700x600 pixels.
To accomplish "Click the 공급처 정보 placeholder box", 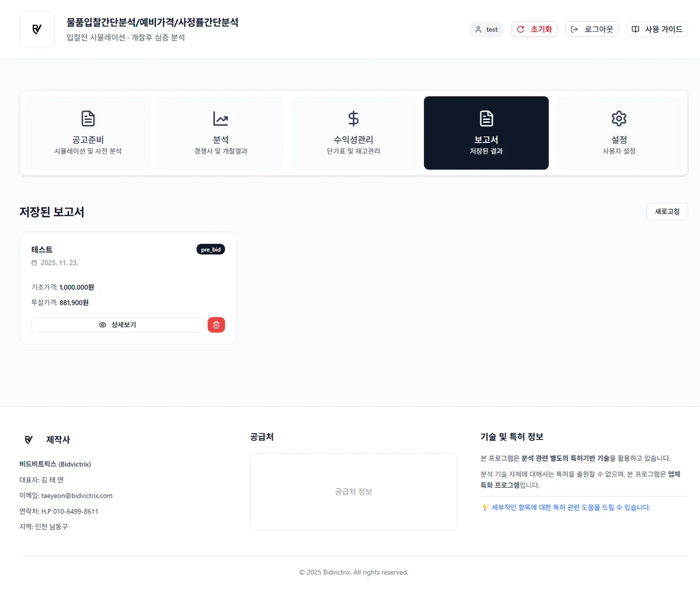I will [x=353, y=491].
